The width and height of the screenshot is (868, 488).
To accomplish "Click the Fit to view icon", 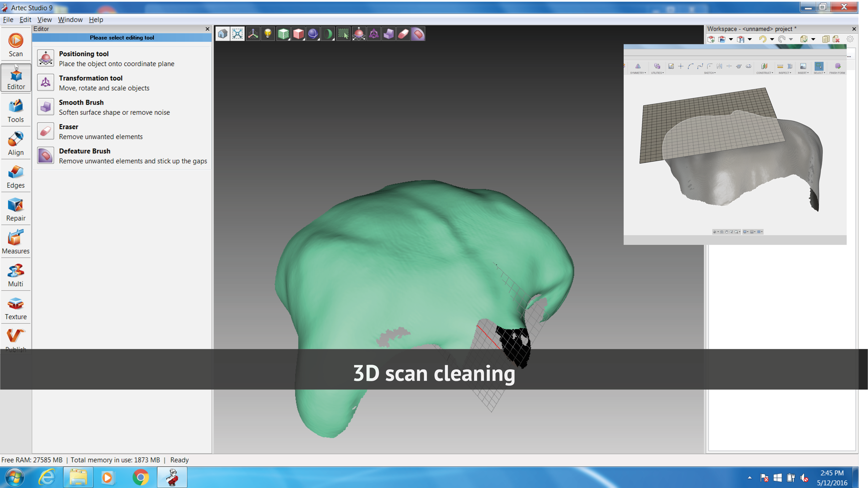I will coord(238,34).
